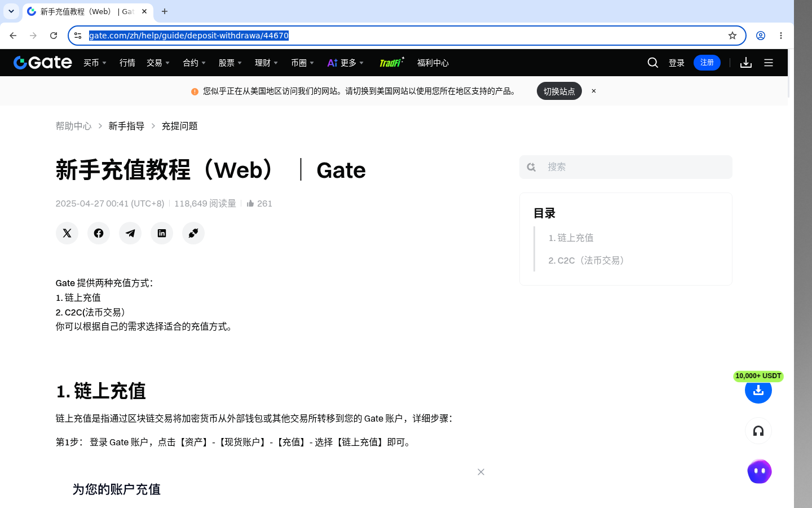Click the thumbs-up like icon
Screen dimensions: 812x508
coord(250,203)
